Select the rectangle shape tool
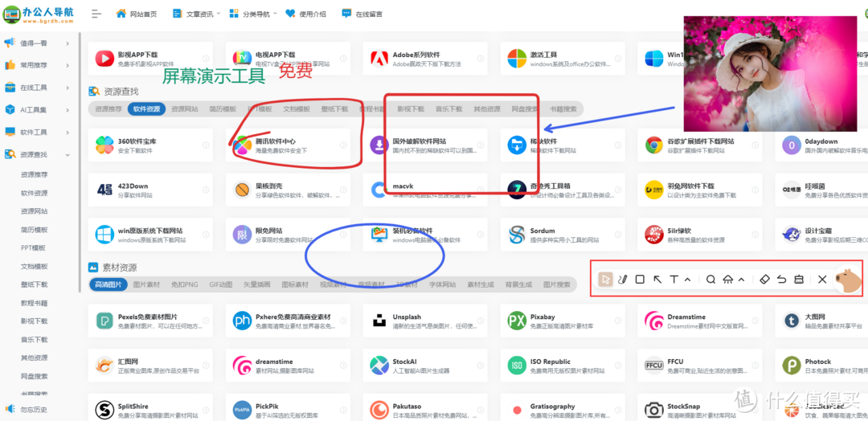Viewport: 868px width, 421px height. click(640, 280)
